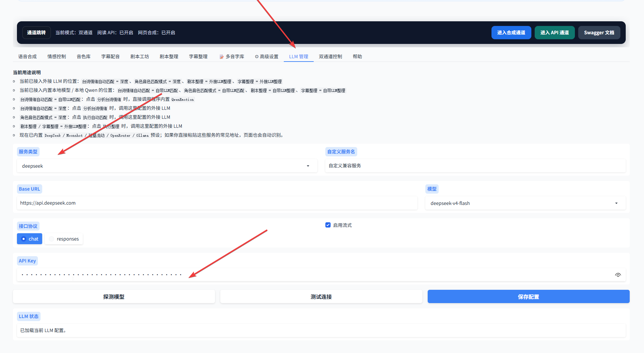This screenshot has width=644, height=353.
Task: Select the chat protocol radio button
Action: [30, 239]
